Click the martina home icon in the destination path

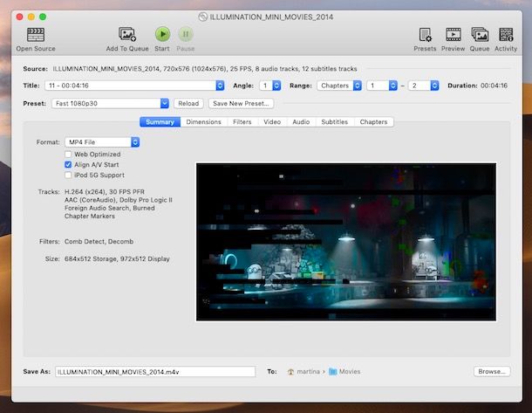(290, 372)
